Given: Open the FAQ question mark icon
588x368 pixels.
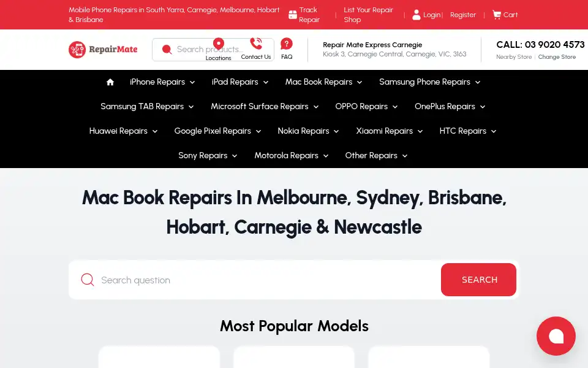Looking at the screenshot, I should [x=287, y=44].
